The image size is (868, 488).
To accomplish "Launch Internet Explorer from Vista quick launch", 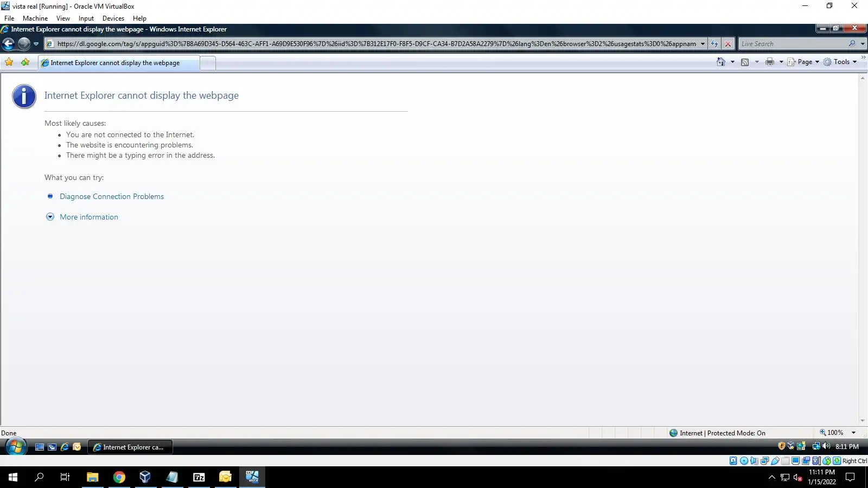I will pyautogui.click(x=65, y=447).
